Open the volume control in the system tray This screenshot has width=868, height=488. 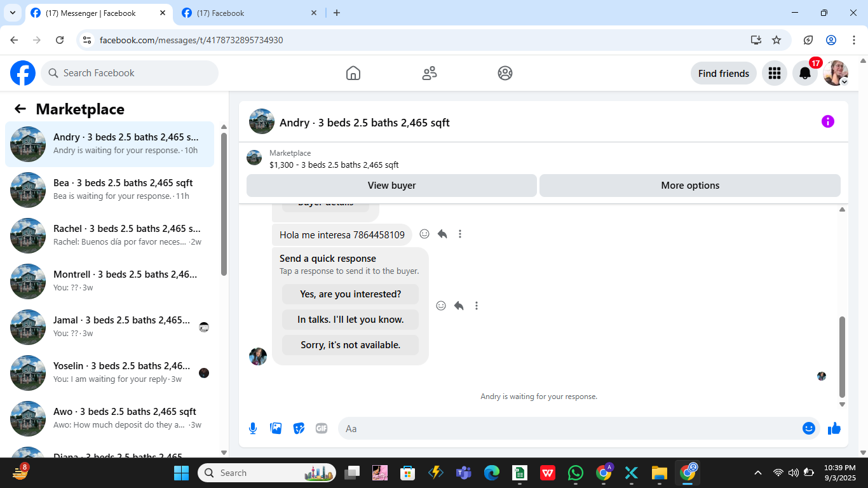pyautogui.click(x=793, y=473)
